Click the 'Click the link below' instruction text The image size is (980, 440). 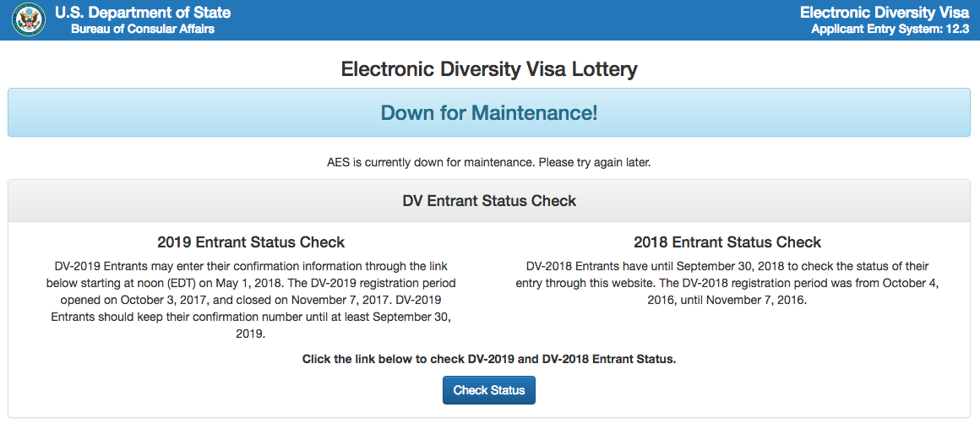point(489,359)
